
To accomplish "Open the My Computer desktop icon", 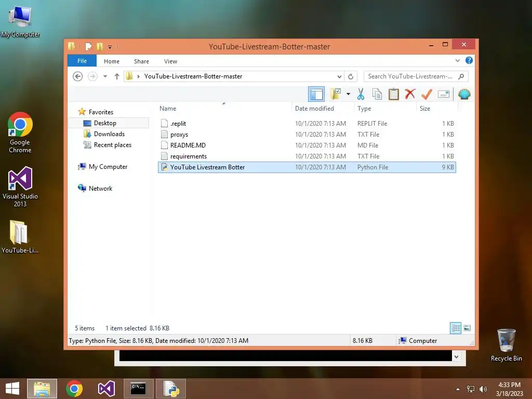I will click(x=20, y=20).
